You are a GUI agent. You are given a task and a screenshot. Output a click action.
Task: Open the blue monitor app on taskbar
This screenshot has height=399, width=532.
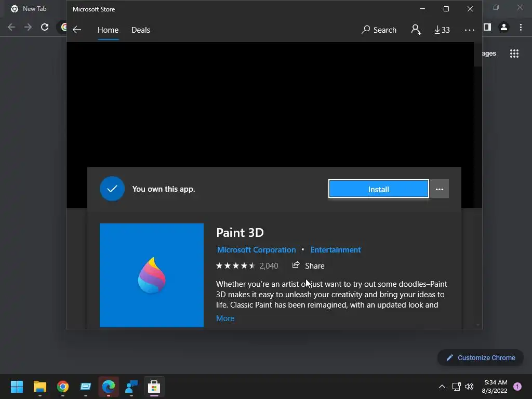coord(86,387)
